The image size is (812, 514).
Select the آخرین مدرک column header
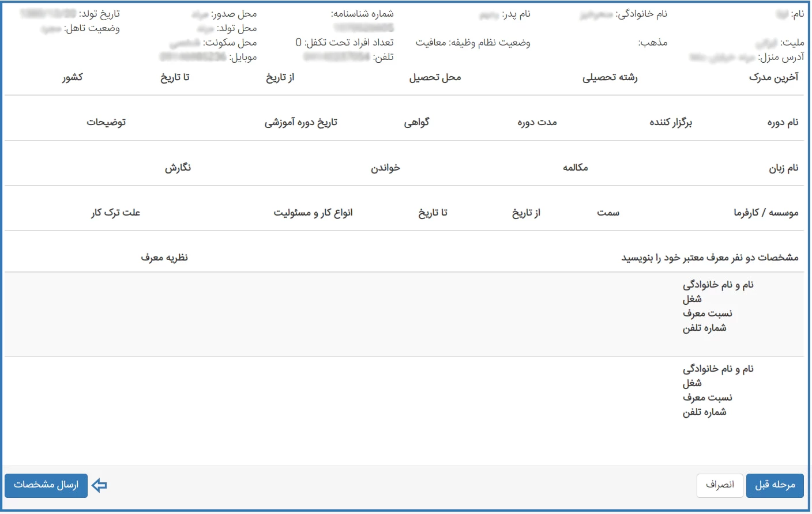(x=773, y=77)
